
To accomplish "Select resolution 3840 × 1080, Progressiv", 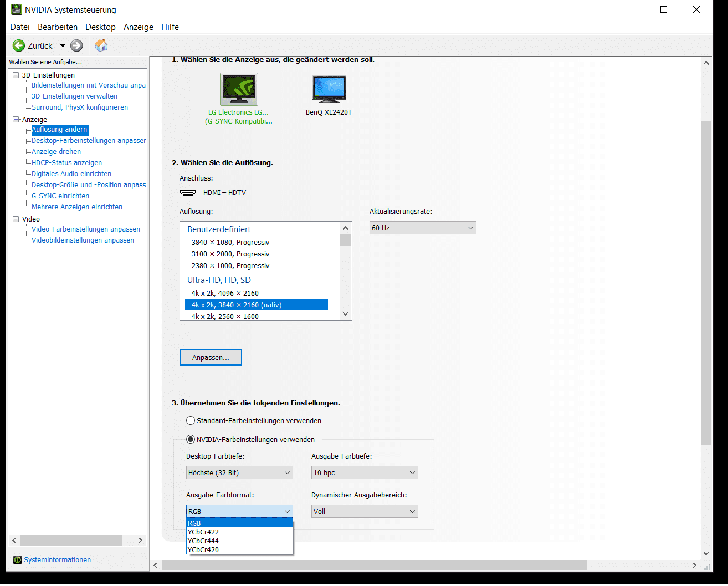I will 230,243.
